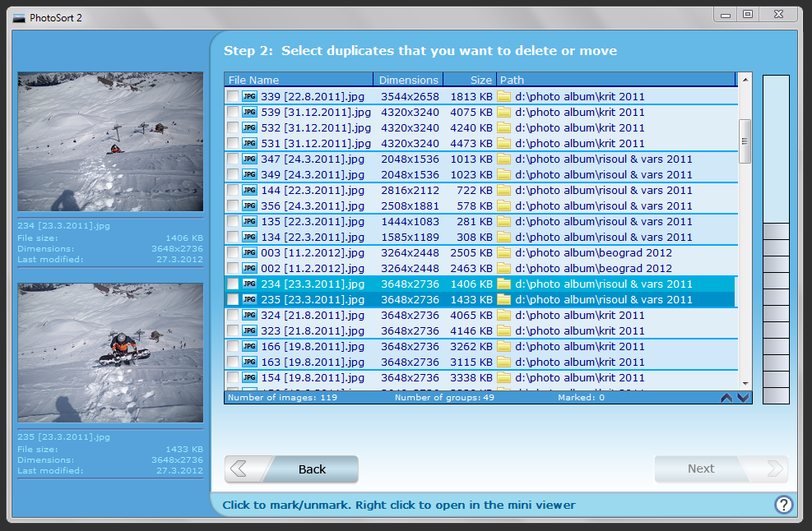Click JPG icon of 347 [24.3.2011].jpg
The image size is (812, 531).
(249, 159)
